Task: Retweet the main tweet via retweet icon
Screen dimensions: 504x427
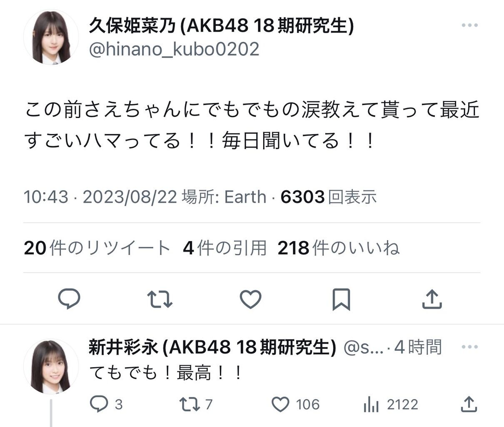Action: pyautogui.click(x=160, y=299)
